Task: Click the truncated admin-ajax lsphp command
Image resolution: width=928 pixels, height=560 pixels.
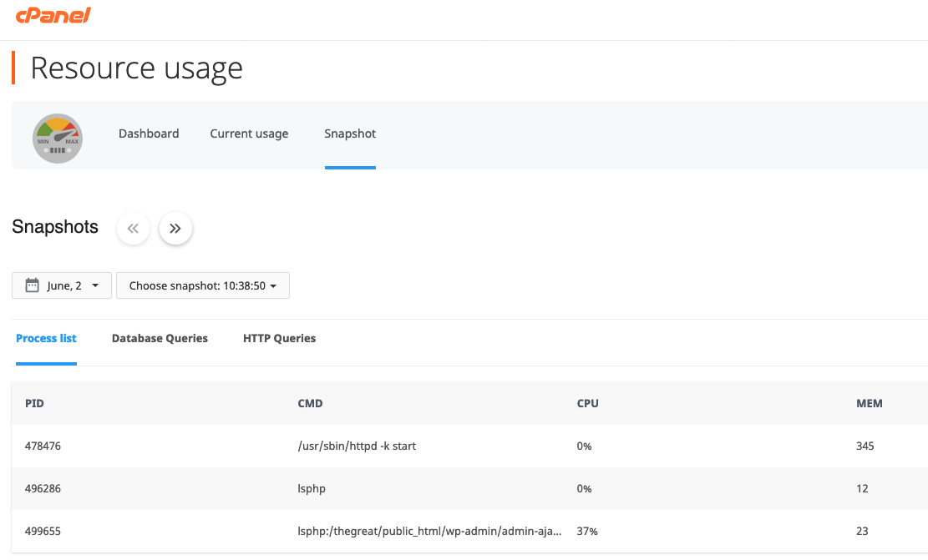Action: coord(430,531)
